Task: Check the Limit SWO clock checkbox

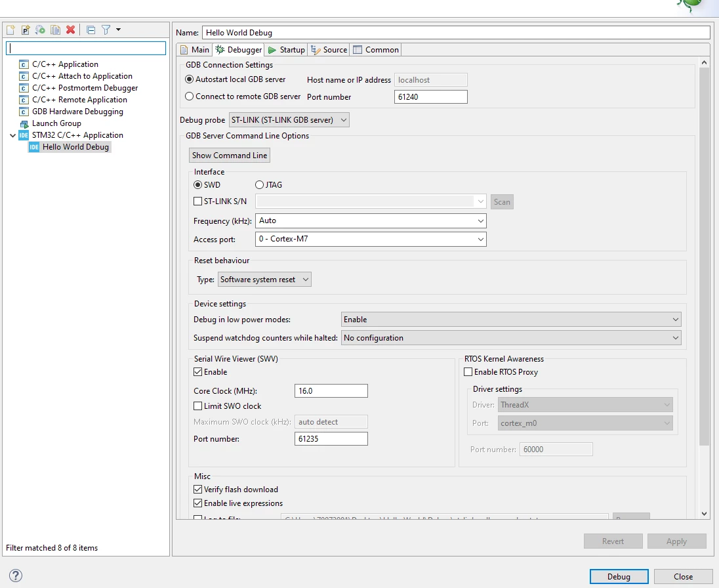Action: [197, 406]
